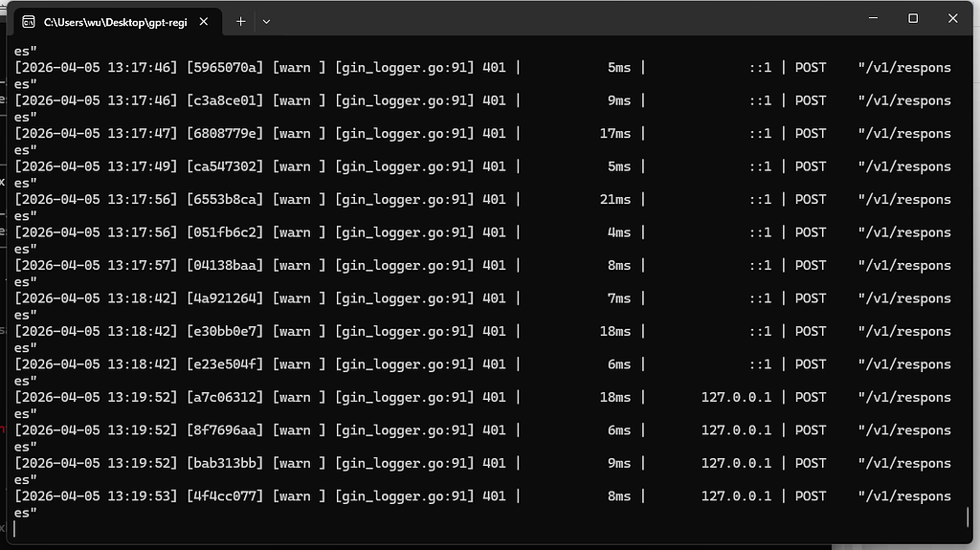Click request ID [6808779e]
Image resolution: width=980 pixels, height=550 pixels.
tap(225, 134)
